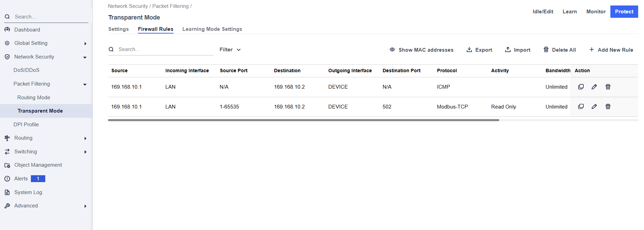This screenshot has width=644, height=230.
Task: Click Packet Filtering breadcrumb
Action: (170, 6)
